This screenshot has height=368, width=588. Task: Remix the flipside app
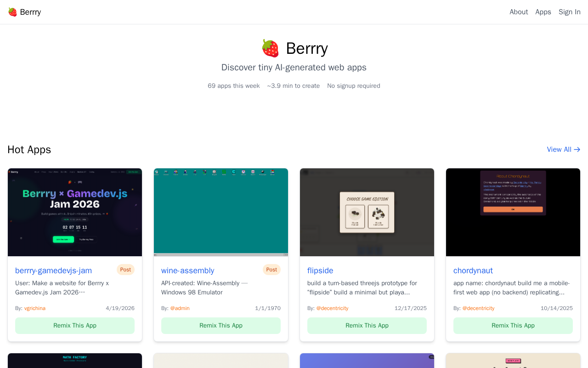[367, 326]
